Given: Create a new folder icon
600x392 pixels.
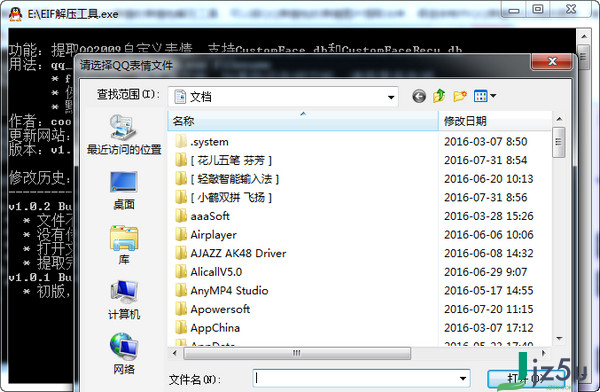Looking at the screenshot, I should (x=460, y=96).
